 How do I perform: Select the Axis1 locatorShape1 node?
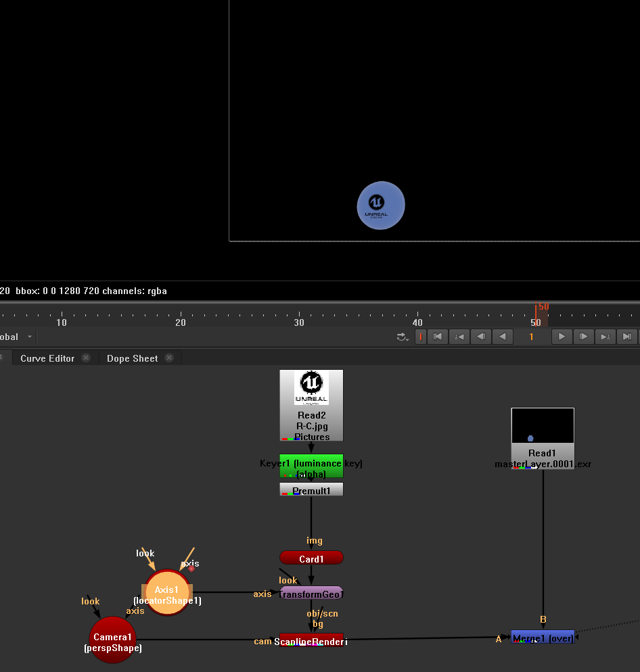(x=167, y=592)
